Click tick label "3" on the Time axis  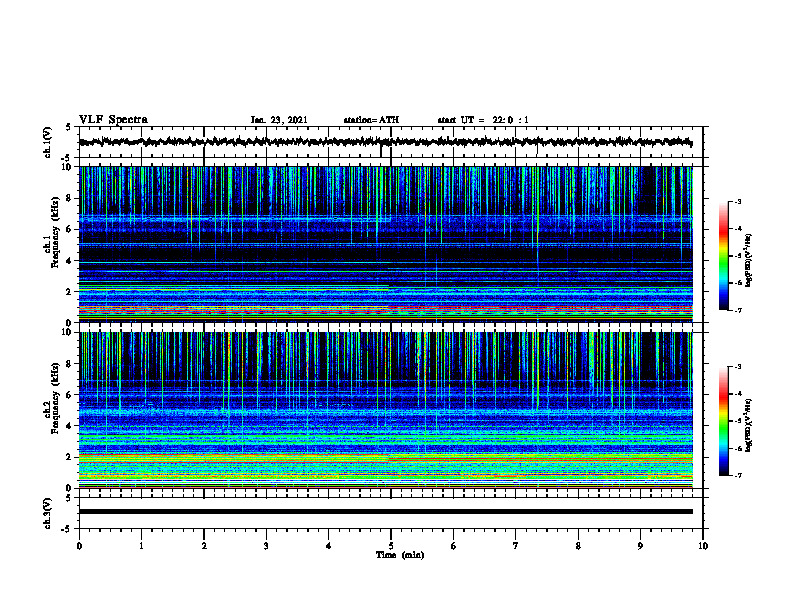point(266,545)
